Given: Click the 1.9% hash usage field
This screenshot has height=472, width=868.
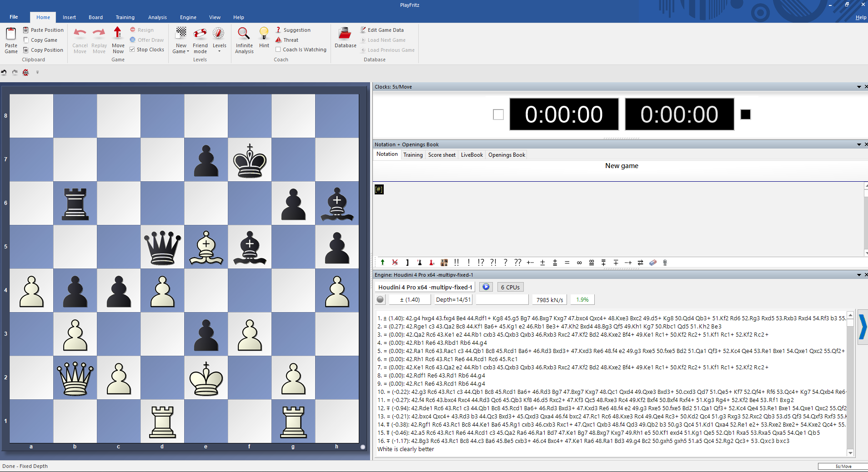Looking at the screenshot, I should pyautogui.click(x=582, y=299).
